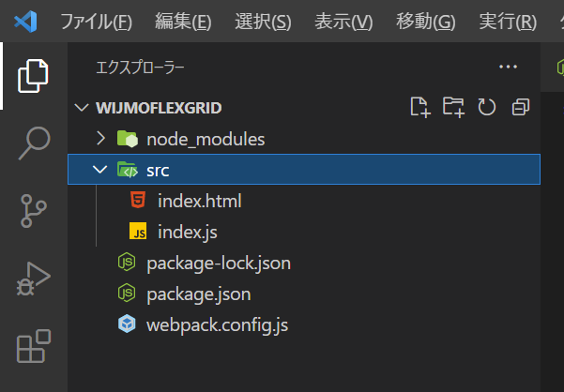Open the Run and Debug view icon
Screen dimensions: 564x392
click(34, 279)
